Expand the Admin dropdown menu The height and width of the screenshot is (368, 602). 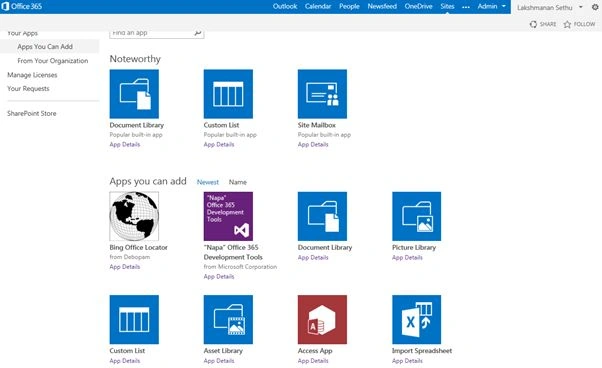tap(491, 6)
